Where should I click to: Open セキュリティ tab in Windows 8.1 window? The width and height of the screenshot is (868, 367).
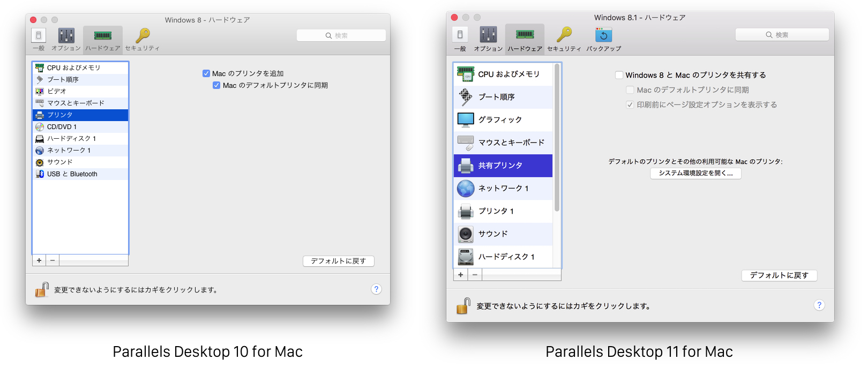click(564, 39)
